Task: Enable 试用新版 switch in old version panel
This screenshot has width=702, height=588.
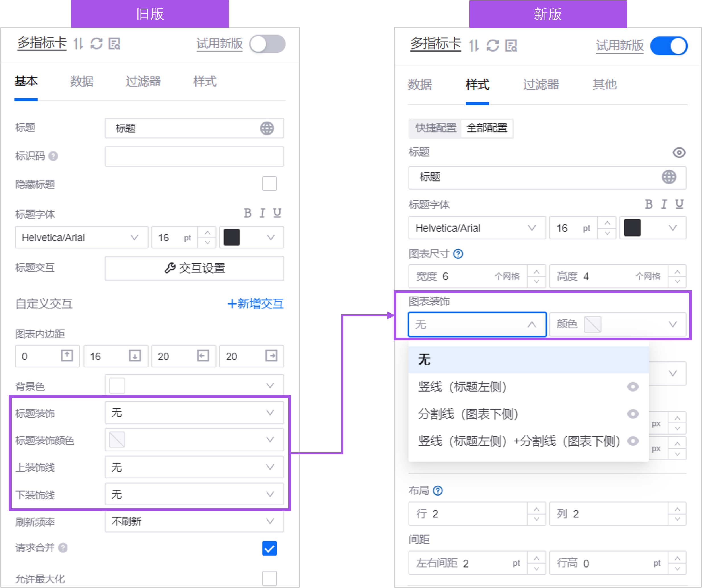Action: click(267, 44)
